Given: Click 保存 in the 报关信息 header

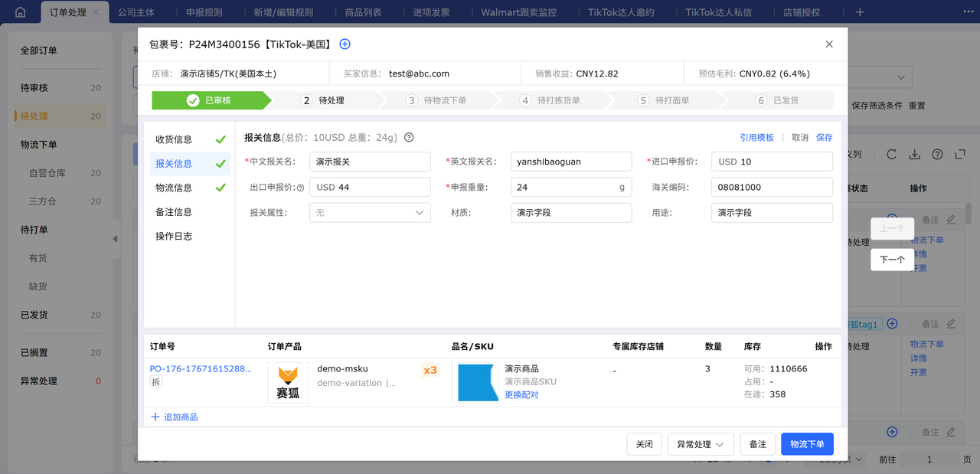Looking at the screenshot, I should tap(824, 138).
